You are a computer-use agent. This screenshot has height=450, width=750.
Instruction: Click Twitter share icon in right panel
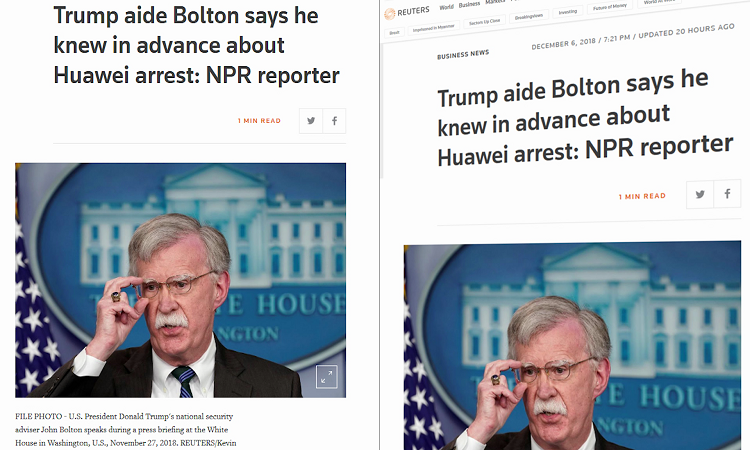[700, 194]
